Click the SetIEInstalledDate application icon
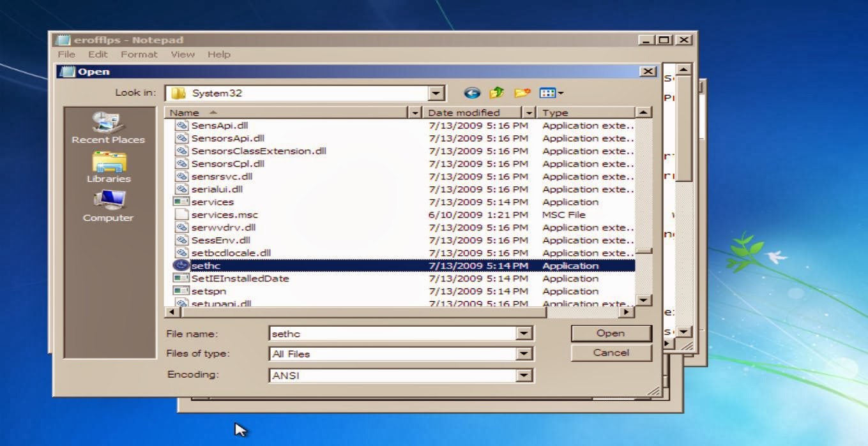Image resolution: width=868 pixels, height=446 pixels. [x=181, y=278]
